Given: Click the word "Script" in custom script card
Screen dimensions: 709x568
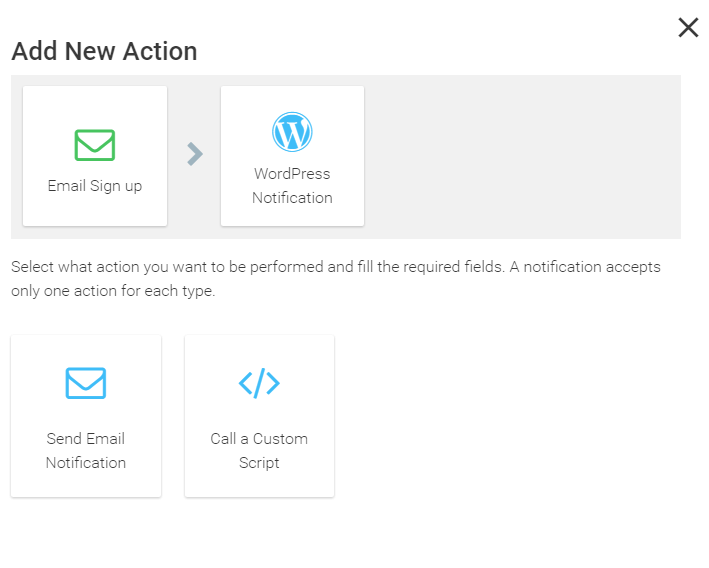Looking at the screenshot, I should [x=259, y=463].
